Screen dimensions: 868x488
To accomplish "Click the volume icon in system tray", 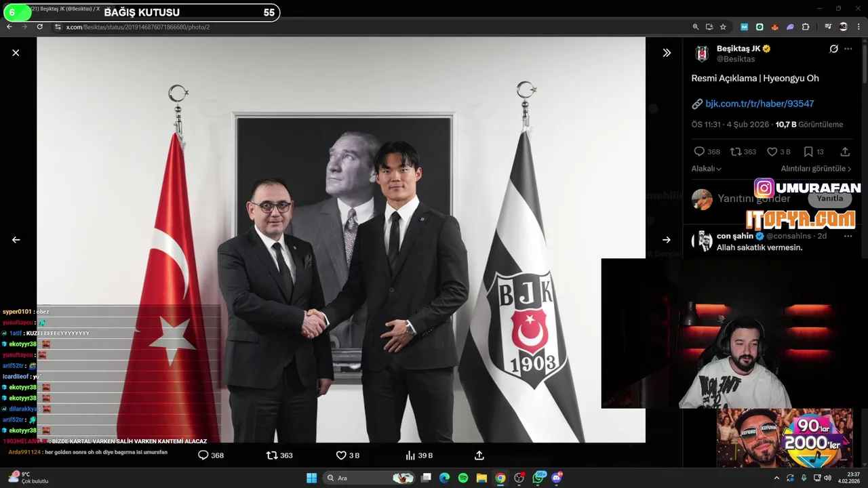I will point(827,478).
